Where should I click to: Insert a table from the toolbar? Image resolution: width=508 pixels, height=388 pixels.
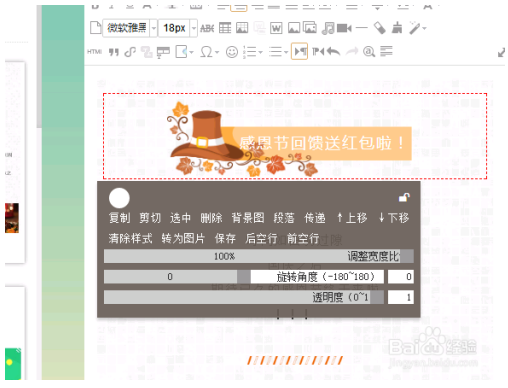tap(225, 28)
